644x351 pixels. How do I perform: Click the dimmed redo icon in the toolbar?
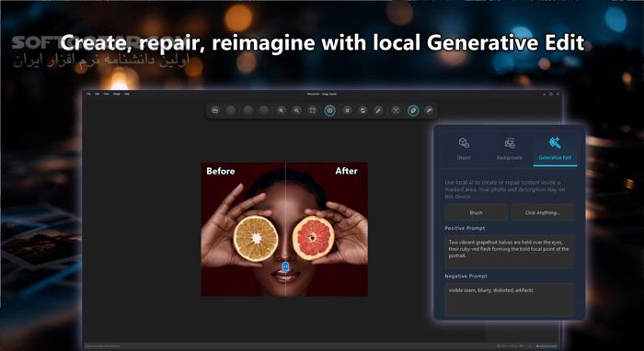[264, 110]
